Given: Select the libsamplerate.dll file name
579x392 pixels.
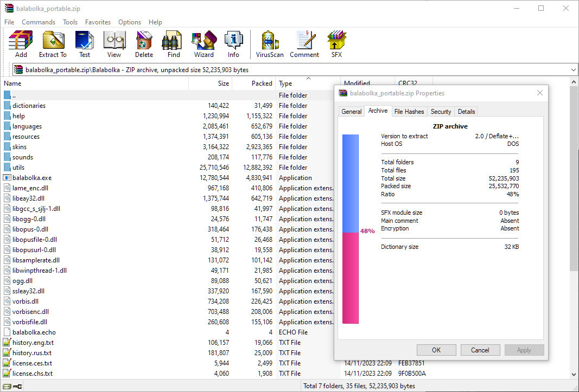Looking at the screenshot, I should coord(36,261).
